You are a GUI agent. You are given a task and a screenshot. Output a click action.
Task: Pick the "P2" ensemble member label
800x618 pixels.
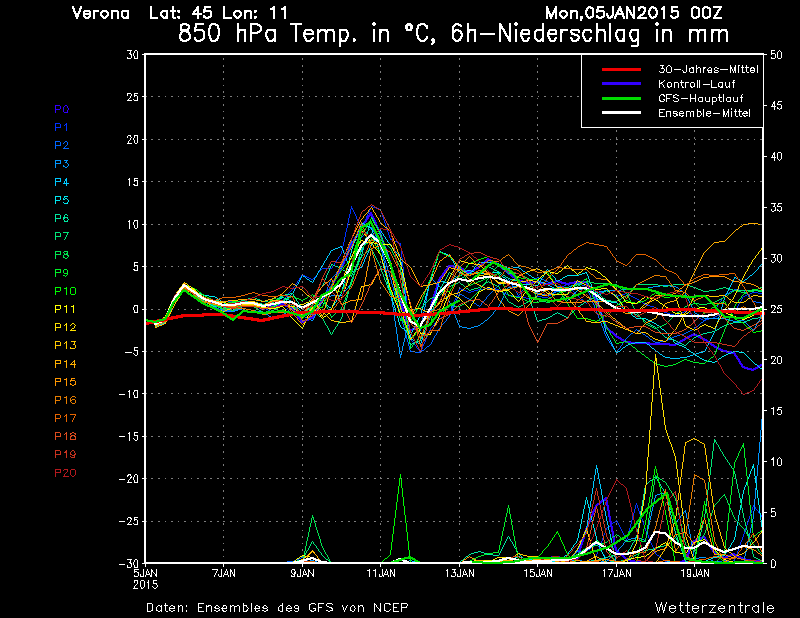[62, 145]
